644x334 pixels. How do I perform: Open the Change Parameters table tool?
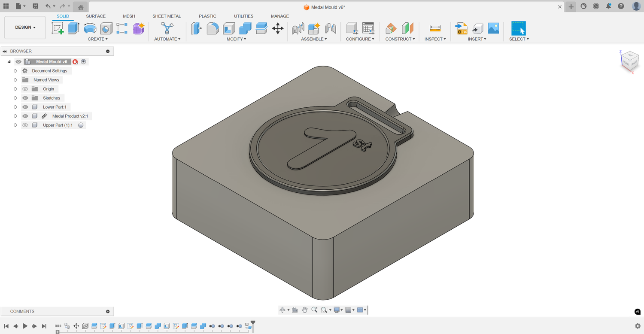click(368, 28)
